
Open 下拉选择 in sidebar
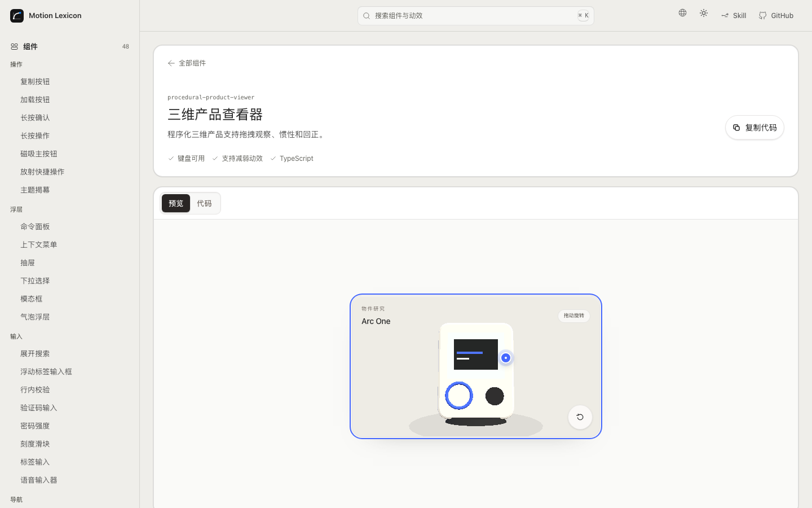click(x=35, y=281)
